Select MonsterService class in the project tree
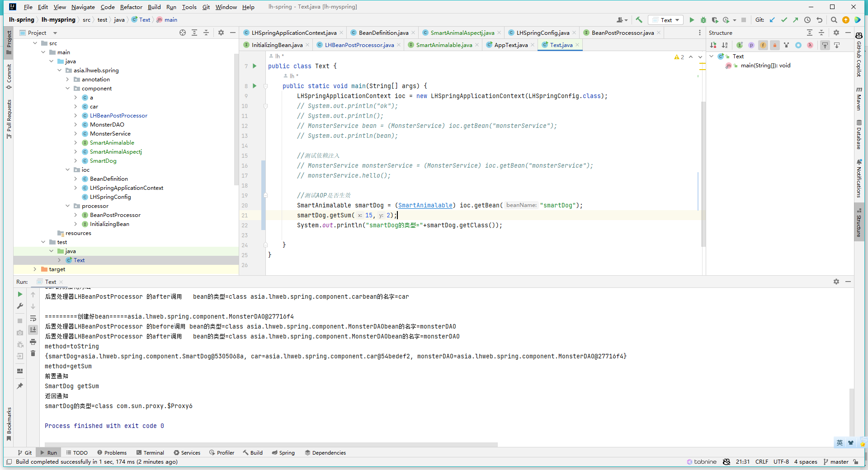 [x=110, y=134]
